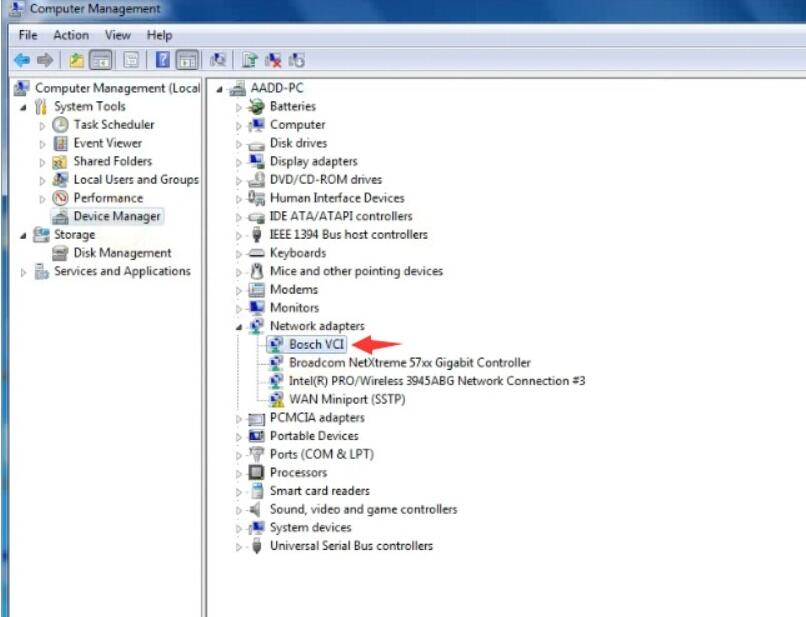
Task: Click the Ports (COM & LPT) icon
Action: point(256,455)
